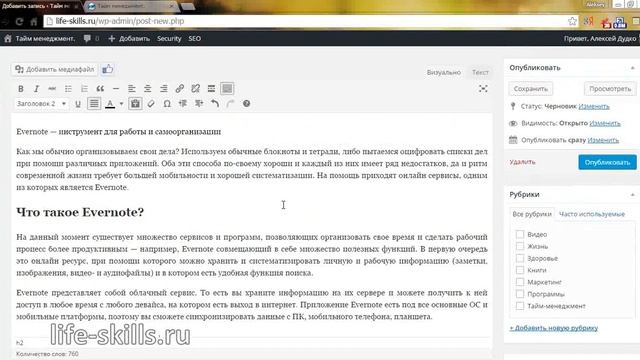The height and width of the screenshot is (360, 640).
Task: Save the draft with Сохранить
Action: click(x=531, y=89)
